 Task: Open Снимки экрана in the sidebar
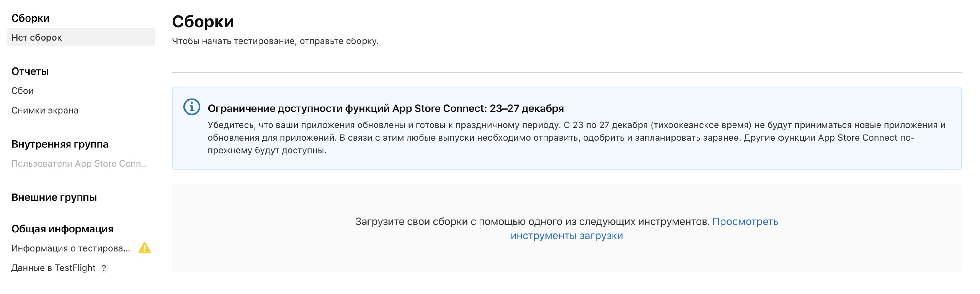(x=45, y=110)
